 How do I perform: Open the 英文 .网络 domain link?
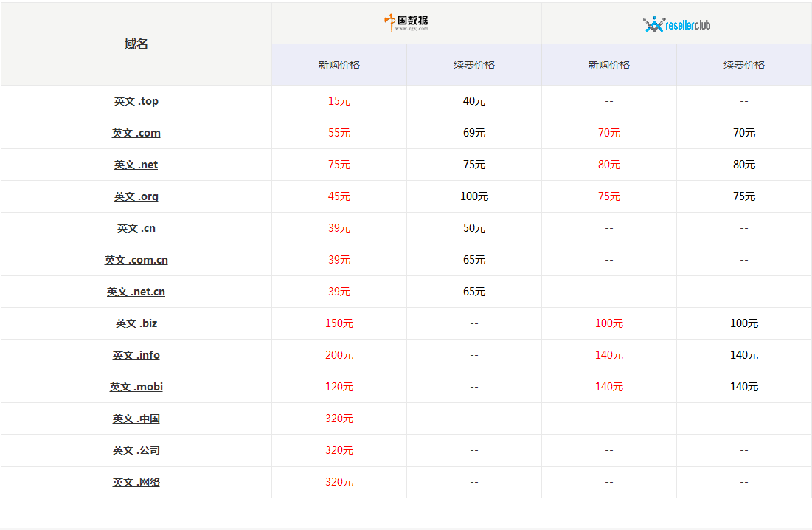tap(136, 482)
